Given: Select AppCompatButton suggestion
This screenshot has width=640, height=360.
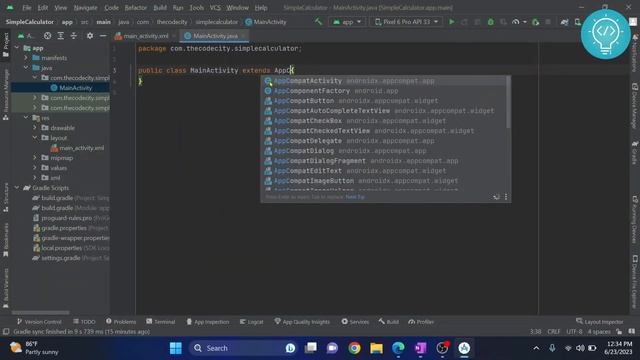Looking at the screenshot, I should pos(384,101).
